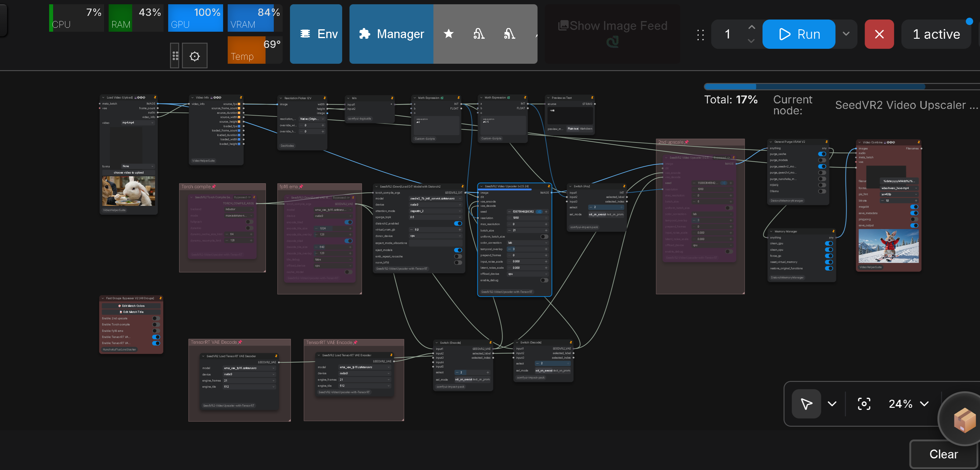Toggle purge_cache in General Purge VRAM

coord(822,154)
